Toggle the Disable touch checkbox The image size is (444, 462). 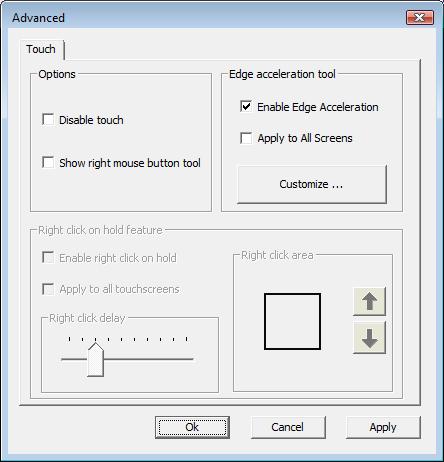click(x=48, y=119)
